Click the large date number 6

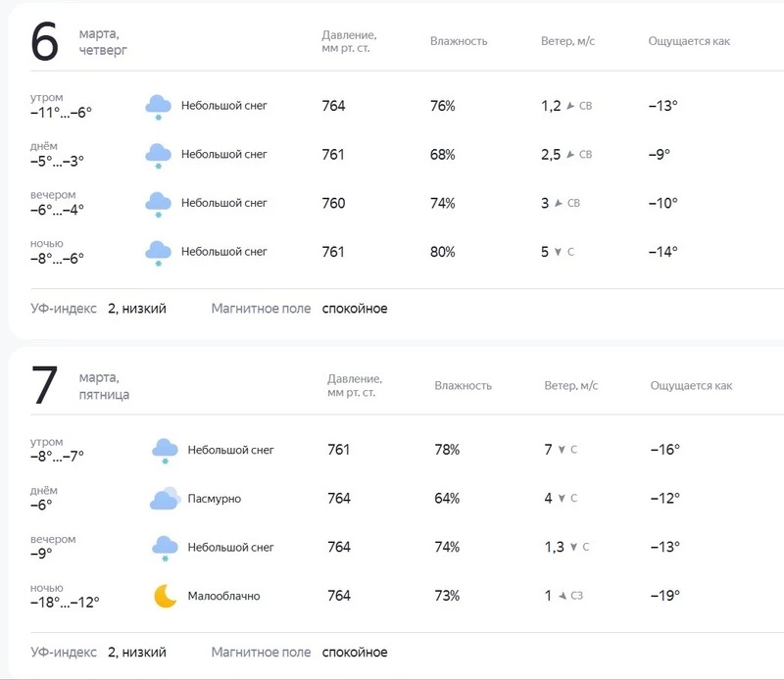point(45,42)
